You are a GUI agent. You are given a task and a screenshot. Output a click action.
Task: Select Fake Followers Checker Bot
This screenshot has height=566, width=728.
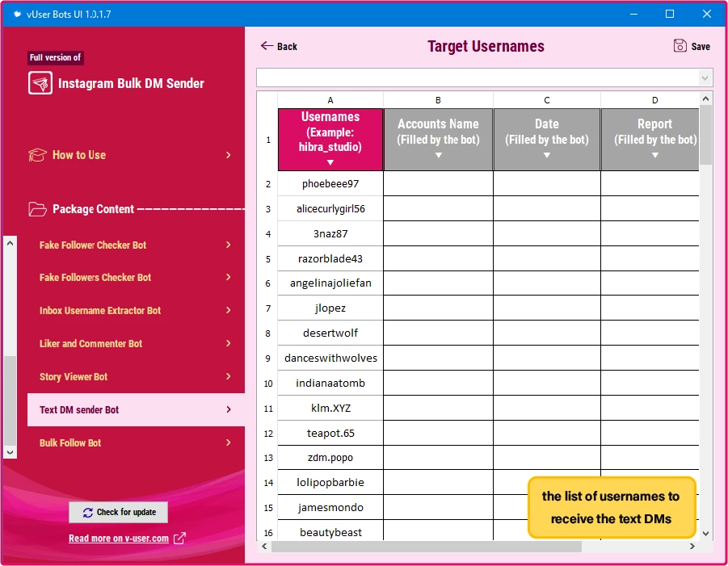click(136, 278)
